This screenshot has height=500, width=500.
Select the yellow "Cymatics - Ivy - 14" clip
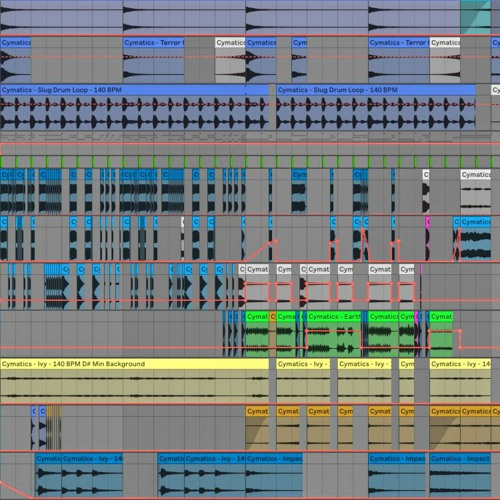point(460,381)
